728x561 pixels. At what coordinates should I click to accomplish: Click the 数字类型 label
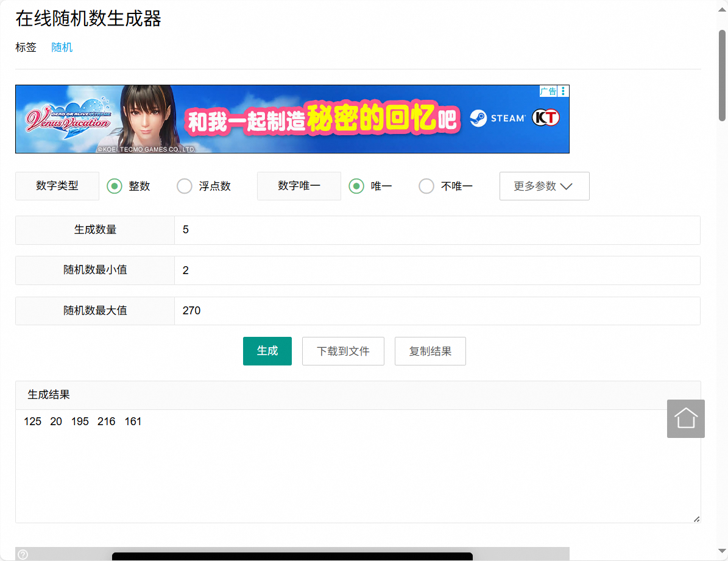[57, 186]
